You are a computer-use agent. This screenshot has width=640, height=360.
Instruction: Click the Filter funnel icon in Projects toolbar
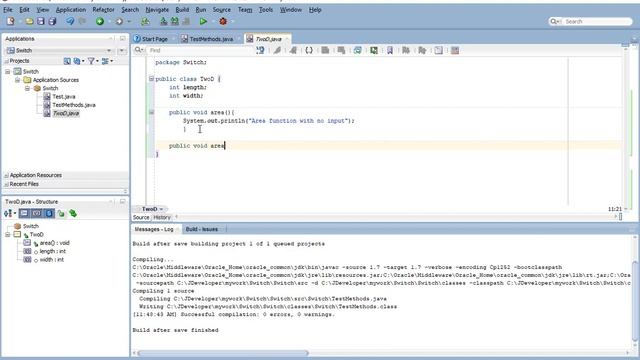[x=91, y=61]
